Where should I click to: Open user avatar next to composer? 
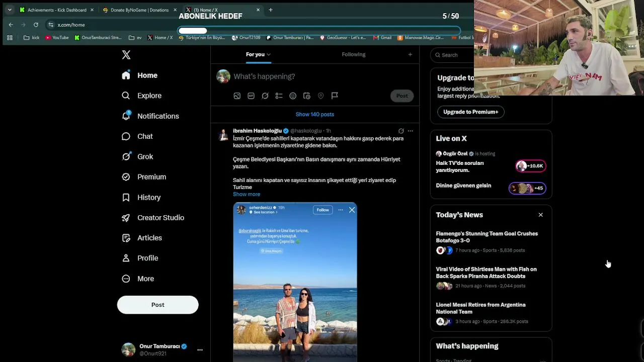[x=223, y=76]
